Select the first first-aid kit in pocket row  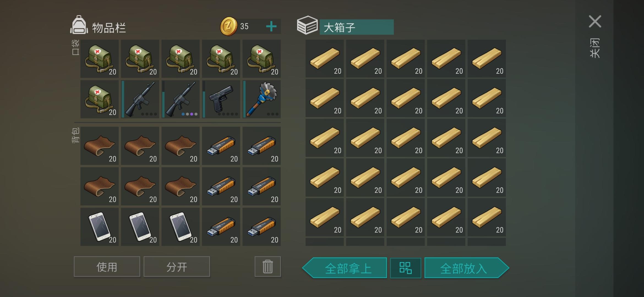click(99, 58)
